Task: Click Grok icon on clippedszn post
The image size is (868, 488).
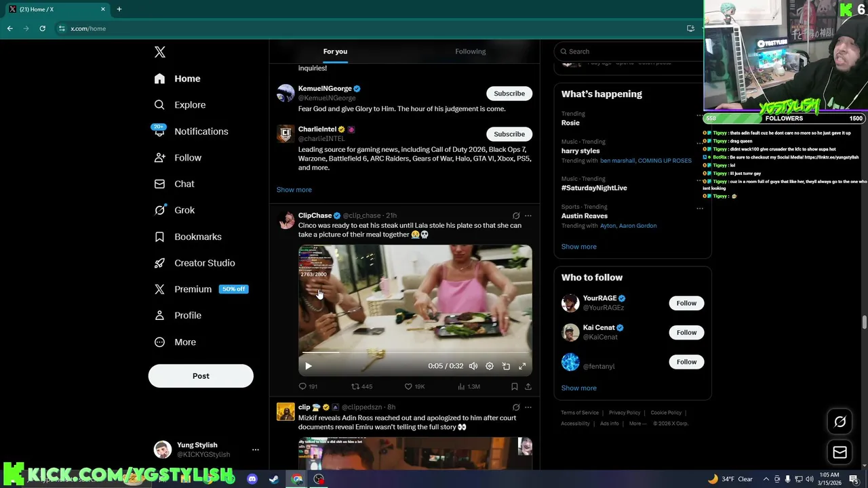Action: pyautogui.click(x=516, y=407)
